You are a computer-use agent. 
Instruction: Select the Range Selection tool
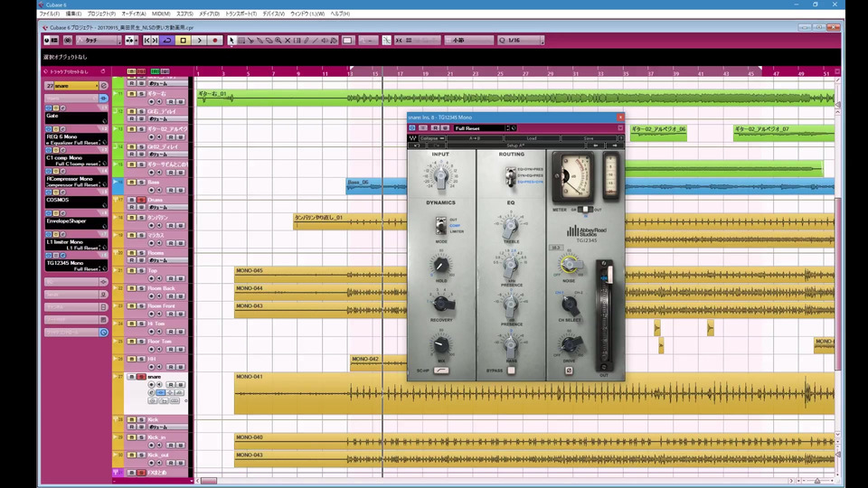pos(241,41)
